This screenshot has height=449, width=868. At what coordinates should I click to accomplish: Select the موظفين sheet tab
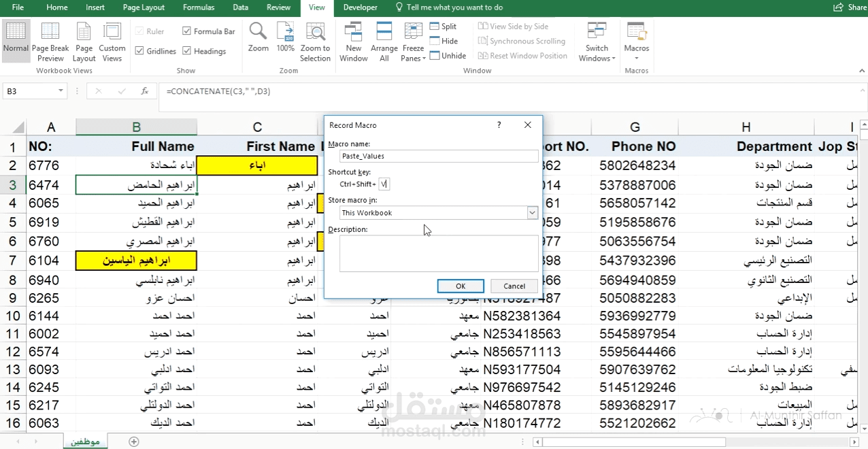pos(86,442)
